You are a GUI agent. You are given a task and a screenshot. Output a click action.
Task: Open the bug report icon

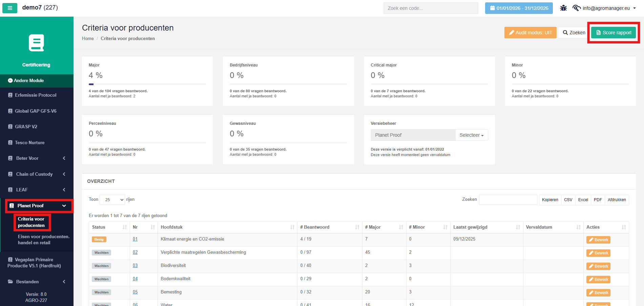[563, 8]
